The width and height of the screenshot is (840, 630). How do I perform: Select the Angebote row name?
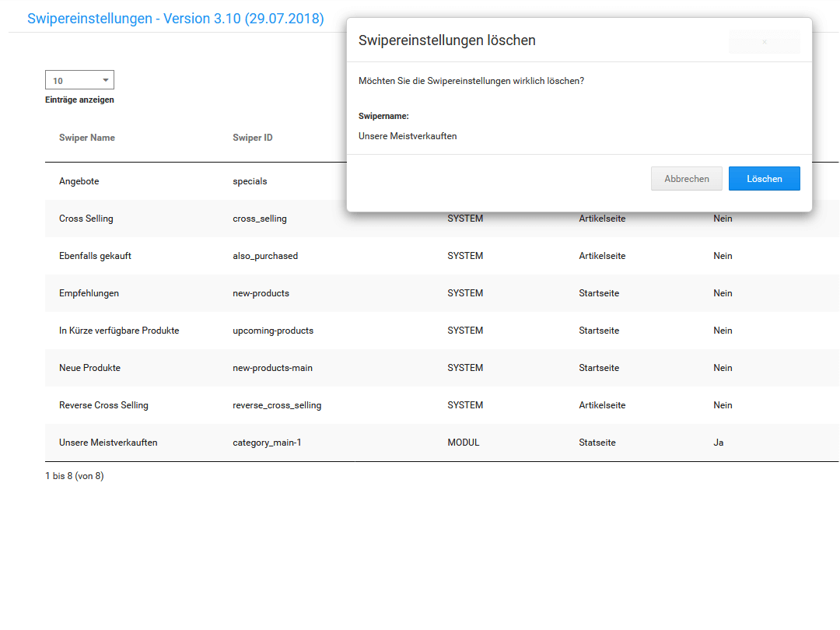79,181
